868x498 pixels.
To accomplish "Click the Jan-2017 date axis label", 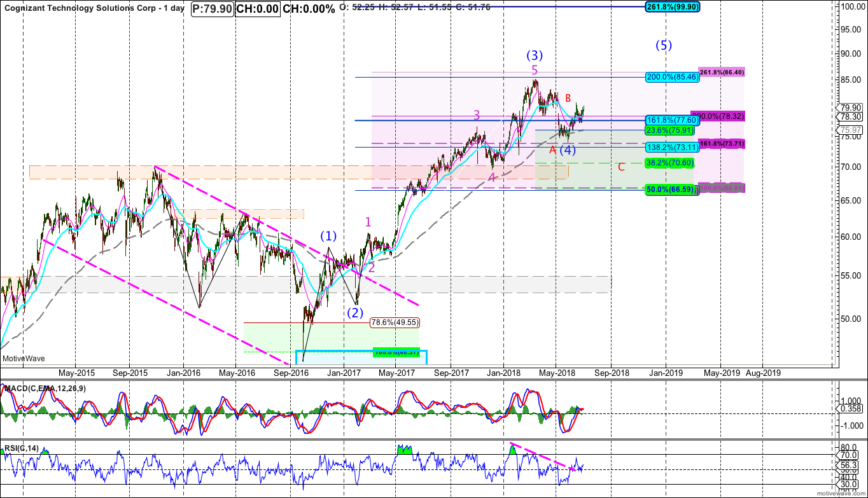I will click(344, 373).
